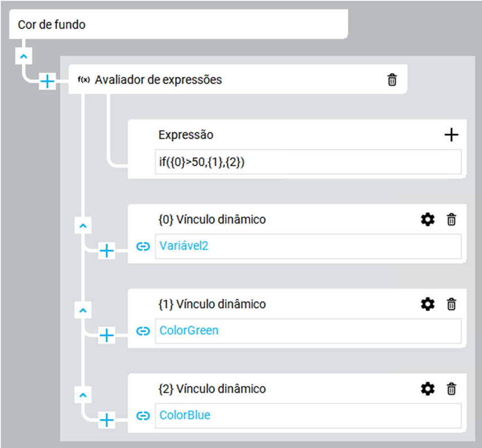Delete the Avaliador de expressões block
This screenshot has height=448, width=482.
click(392, 80)
